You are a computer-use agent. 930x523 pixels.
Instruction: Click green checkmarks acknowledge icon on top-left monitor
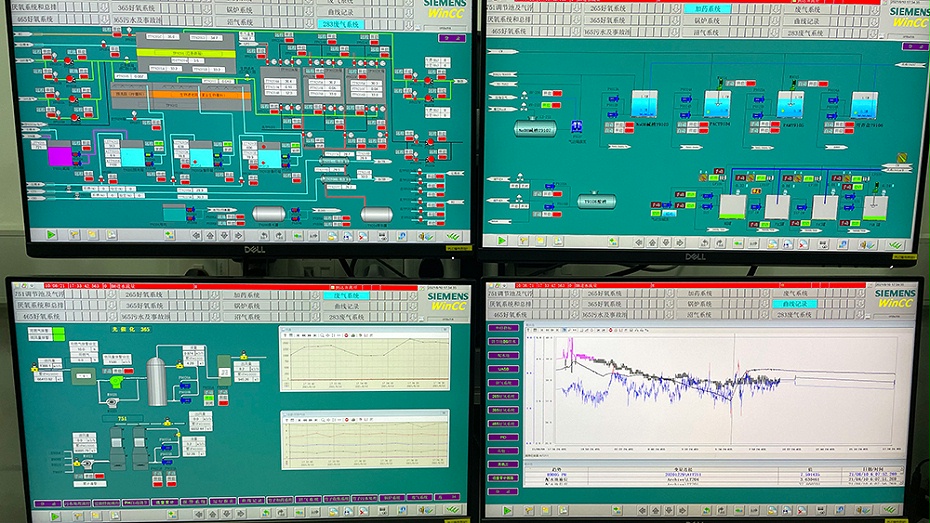453,236
